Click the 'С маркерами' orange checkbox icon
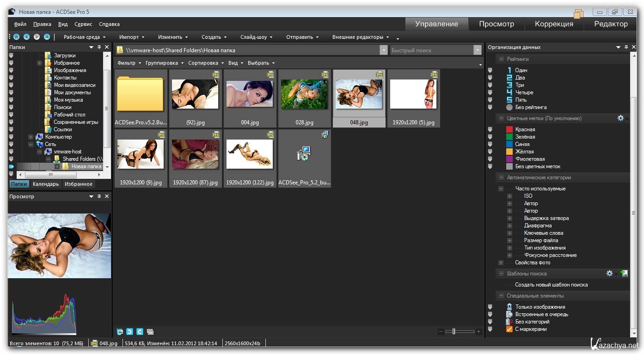The height and width of the screenshot is (354, 644). (509, 329)
